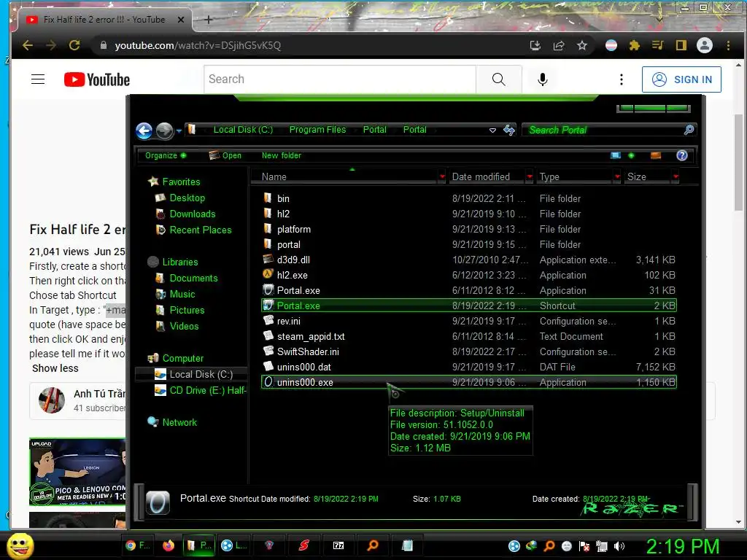Select Libraries in the navigation pane
This screenshot has height=560, width=747.
179,262
